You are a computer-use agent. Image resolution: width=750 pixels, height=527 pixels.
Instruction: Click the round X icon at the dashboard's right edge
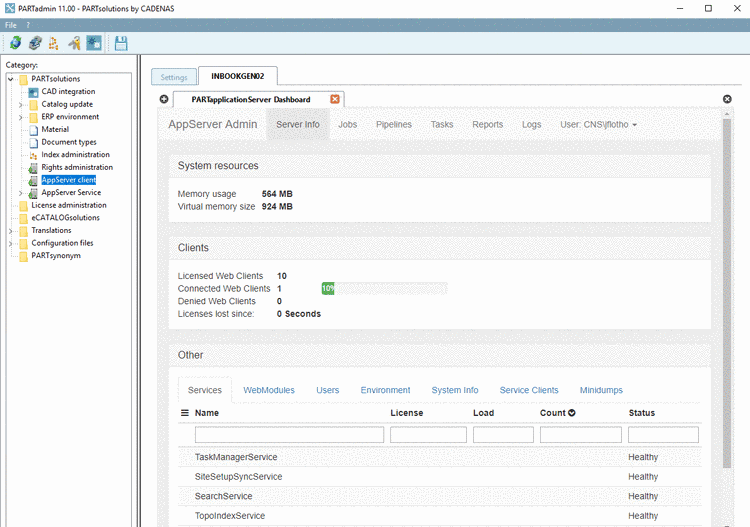(x=727, y=99)
